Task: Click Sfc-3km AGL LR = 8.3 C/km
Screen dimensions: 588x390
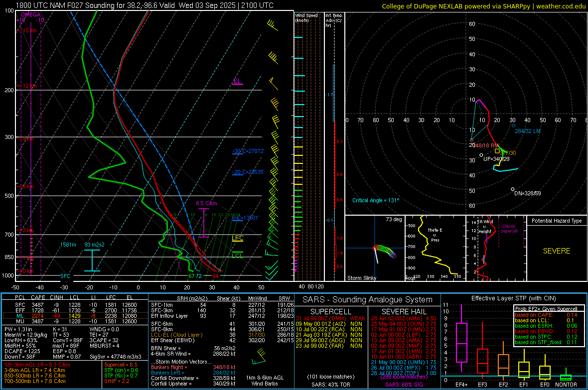Action: tap(37, 365)
